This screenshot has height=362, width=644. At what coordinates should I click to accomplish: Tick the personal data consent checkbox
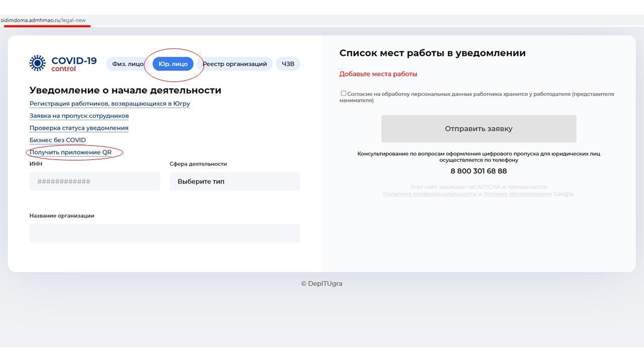tap(344, 94)
